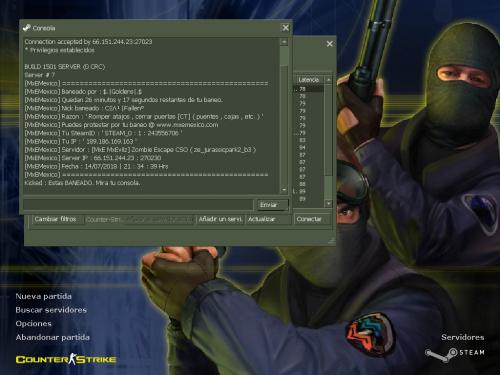Choose Abandonar partida
Screen dimensions: 500x375
tap(52, 337)
